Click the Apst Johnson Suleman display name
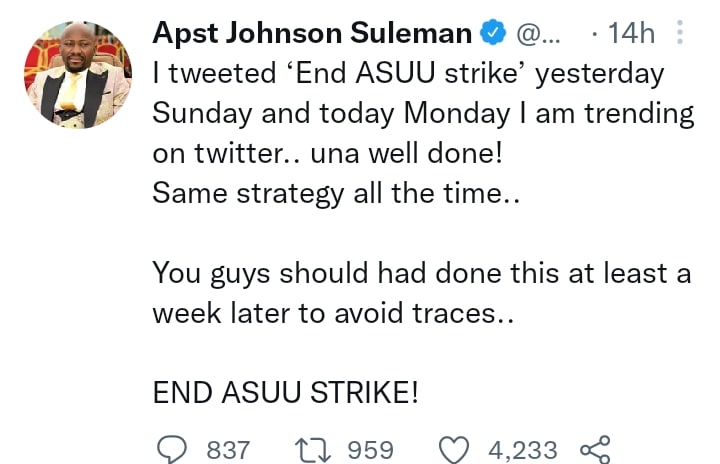 click(x=312, y=34)
